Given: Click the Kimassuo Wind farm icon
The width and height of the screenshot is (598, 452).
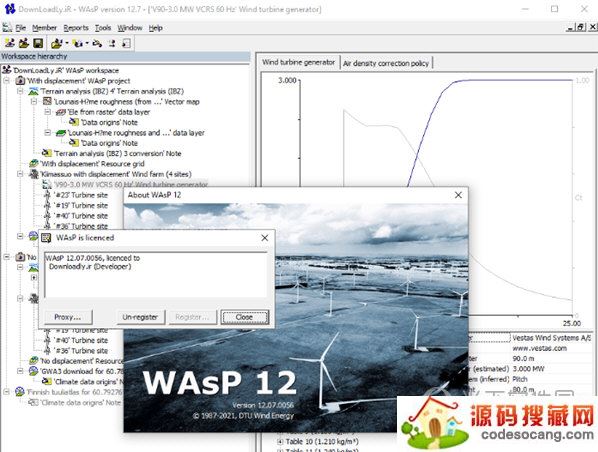Looking at the screenshot, I should pos(34,174).
